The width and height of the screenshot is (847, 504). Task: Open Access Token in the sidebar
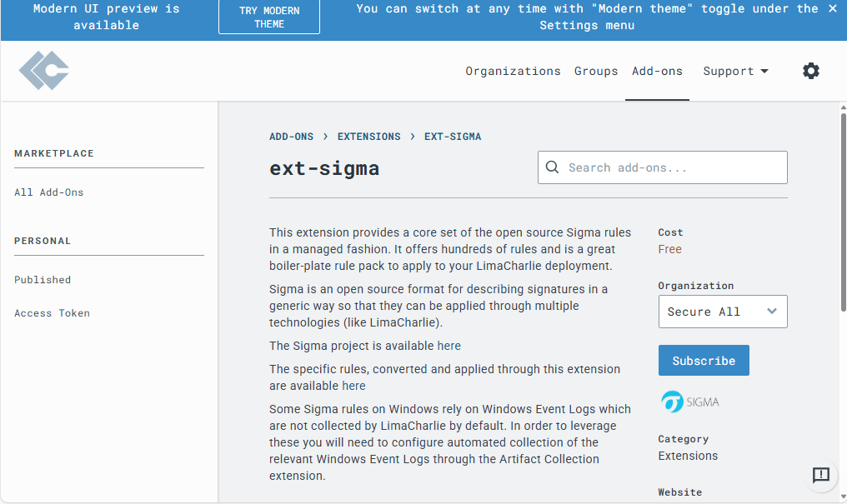pyautogui.click(x=52, y=313)
